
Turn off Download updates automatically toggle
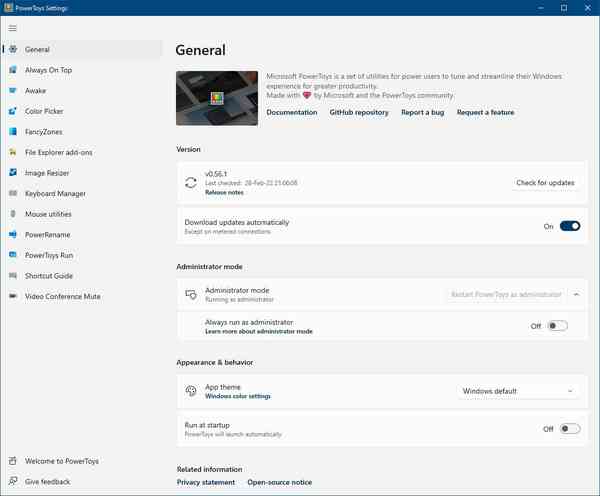569,226
